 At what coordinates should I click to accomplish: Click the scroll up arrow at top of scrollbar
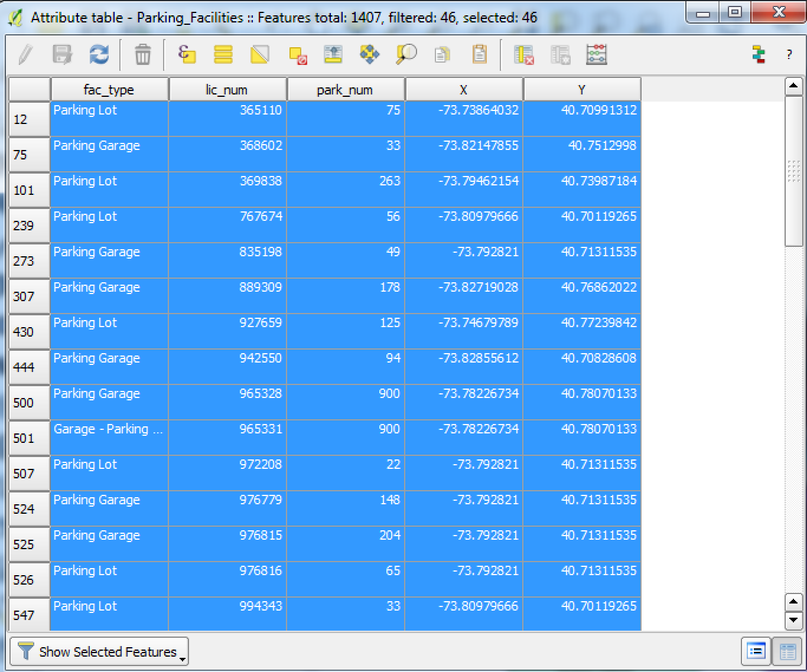coord(793,87)
